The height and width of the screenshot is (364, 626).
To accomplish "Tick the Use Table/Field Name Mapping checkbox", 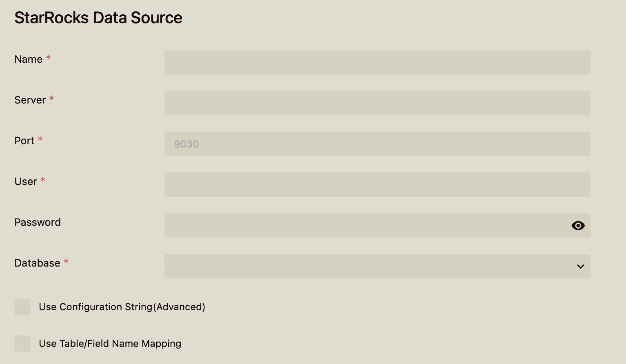I will (22, 344).
